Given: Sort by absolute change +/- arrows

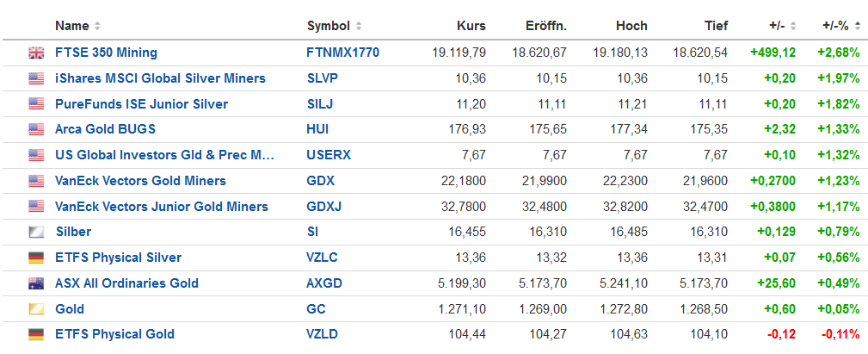Looking at the screenshot, I should (x=792, y=26).
